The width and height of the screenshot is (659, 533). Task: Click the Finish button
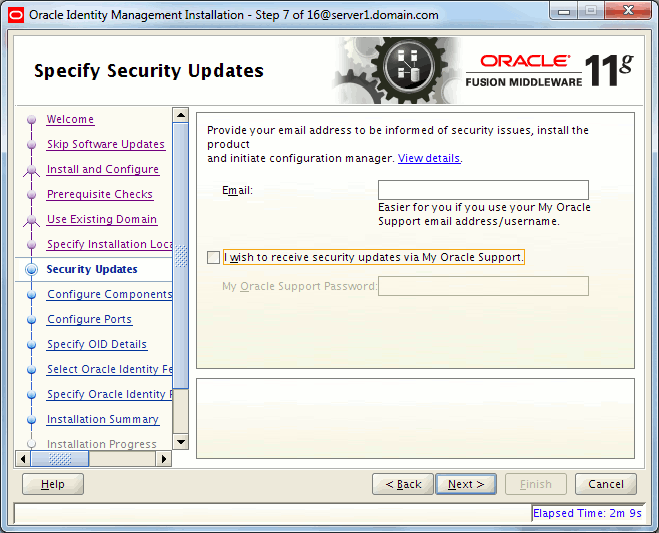point(536,484)
